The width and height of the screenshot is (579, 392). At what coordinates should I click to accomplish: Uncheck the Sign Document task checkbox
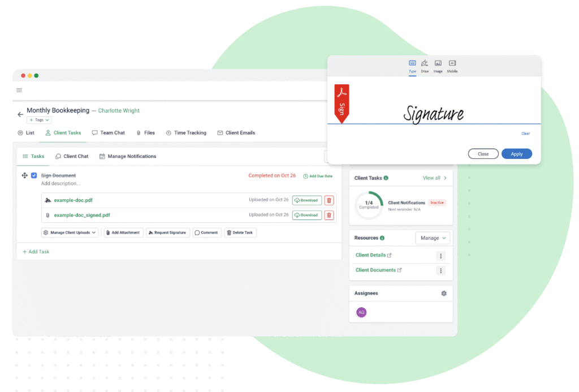point(34,175)
